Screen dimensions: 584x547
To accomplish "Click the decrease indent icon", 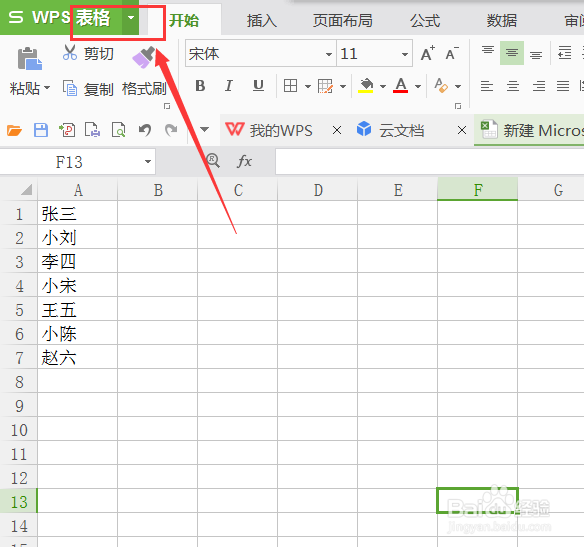I will (x=565, y=53).
